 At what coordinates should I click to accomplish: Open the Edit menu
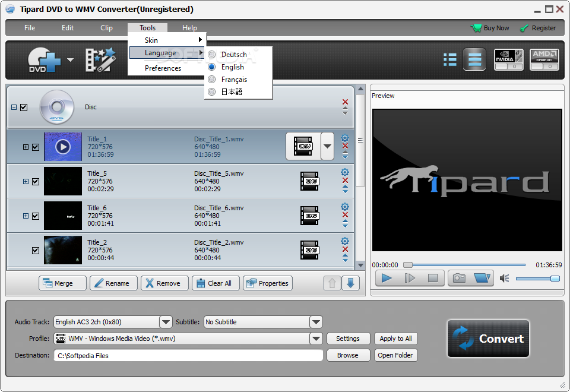tap(68, 28)
